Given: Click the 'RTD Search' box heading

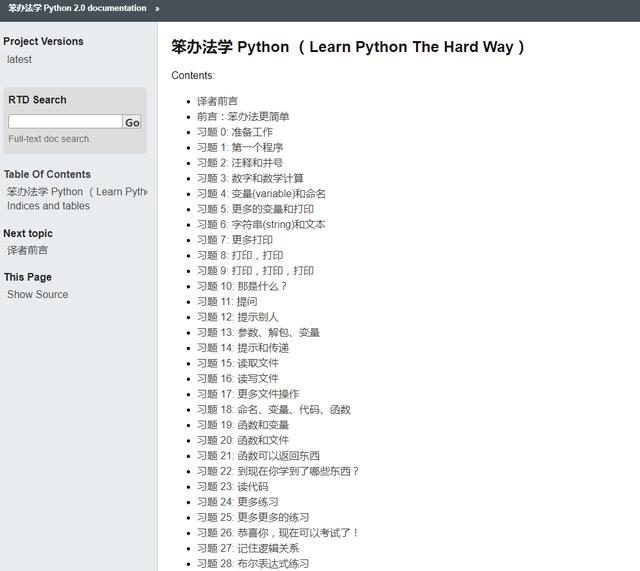Looking at the screenshot, I should point(37,100).
